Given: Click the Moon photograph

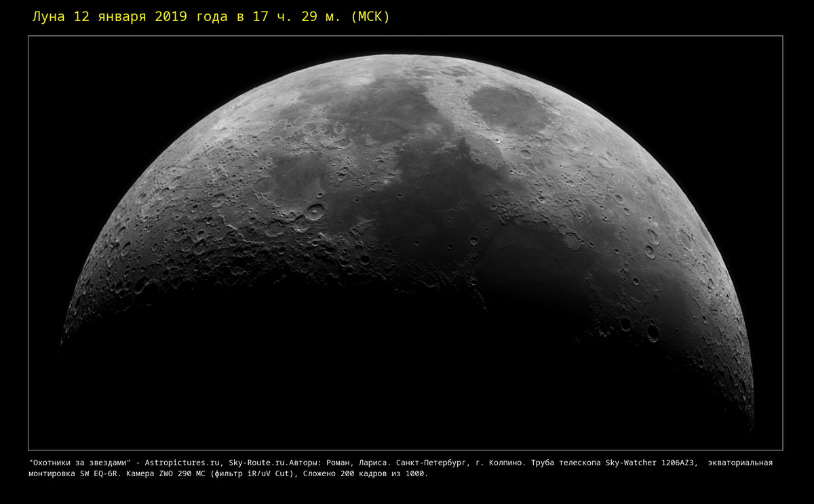Looking at the screenshot, I should 405,243.
